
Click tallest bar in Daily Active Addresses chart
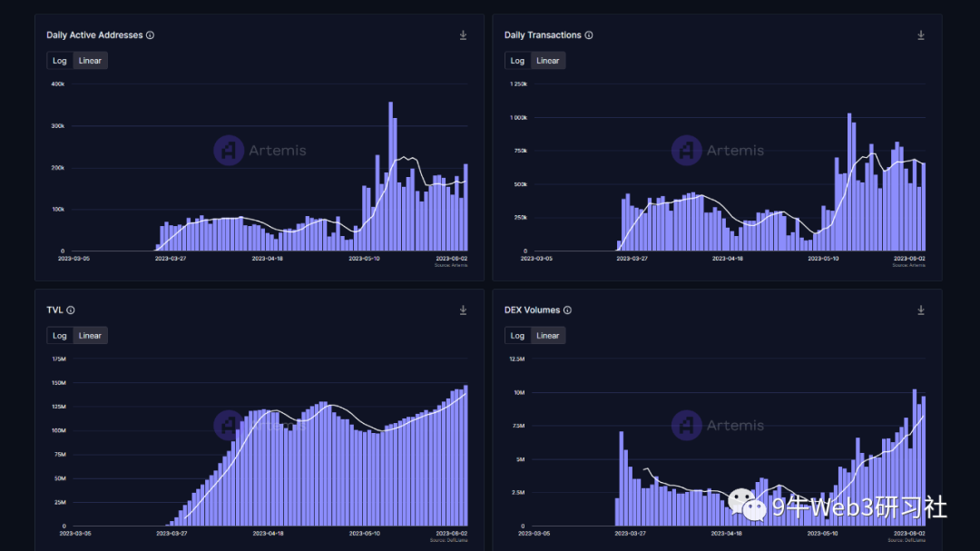tap(390, 176)
